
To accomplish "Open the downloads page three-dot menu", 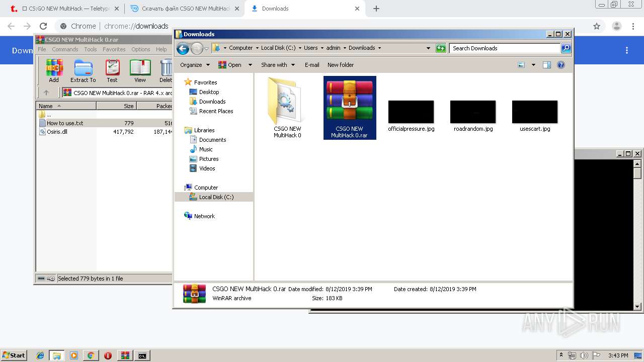I will pyautogui.click(x=627, y=50).
